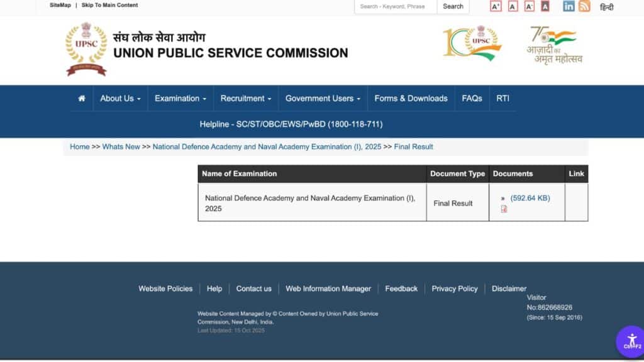Switch site language to Hindi
This screenshot has width=644, height=362.
[606, 8]
